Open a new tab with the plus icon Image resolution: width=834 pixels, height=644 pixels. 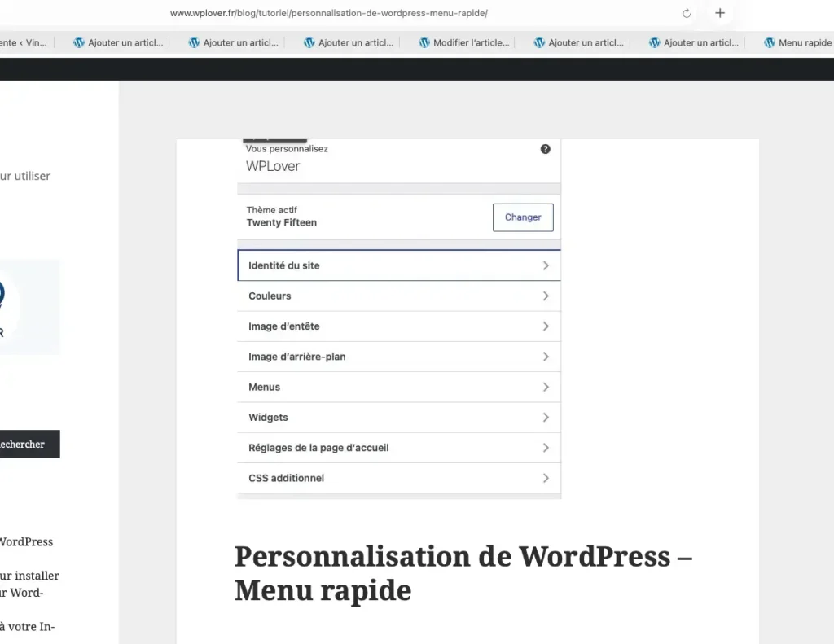tap(720, 13)
